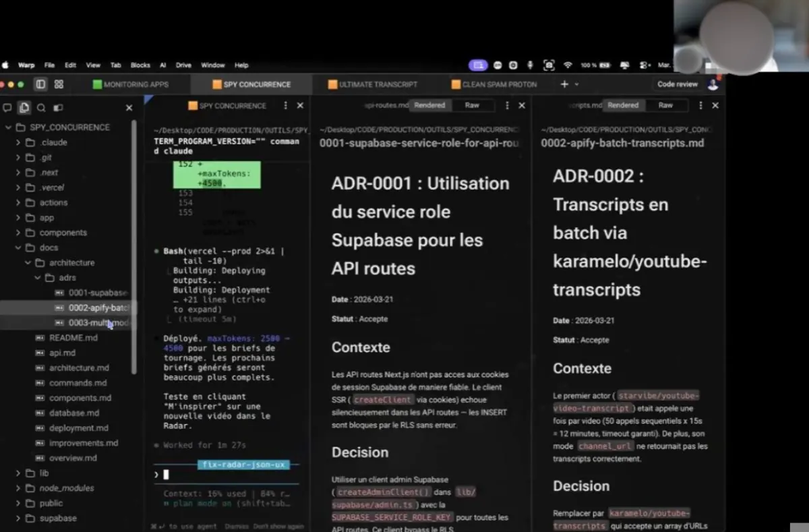Switch ADR-0001 pane to Rendered view
This screenshot has height=532, width=809.
point(429,105)
